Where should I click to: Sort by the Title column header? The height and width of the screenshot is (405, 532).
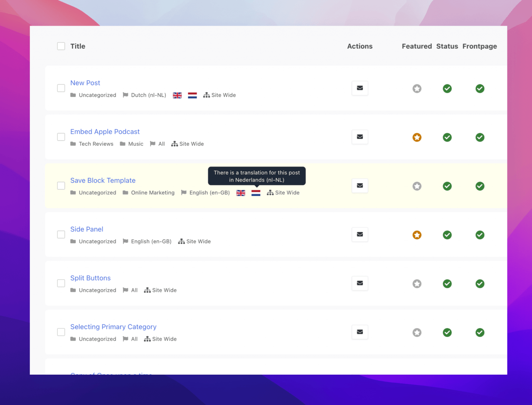[x=78, y=46]
